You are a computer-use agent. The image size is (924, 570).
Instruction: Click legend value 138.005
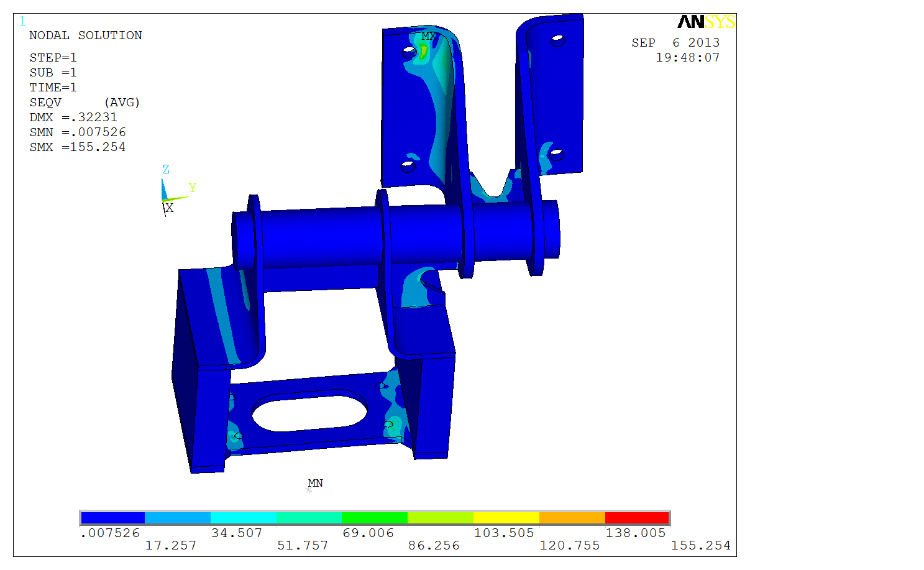point(636,533)
